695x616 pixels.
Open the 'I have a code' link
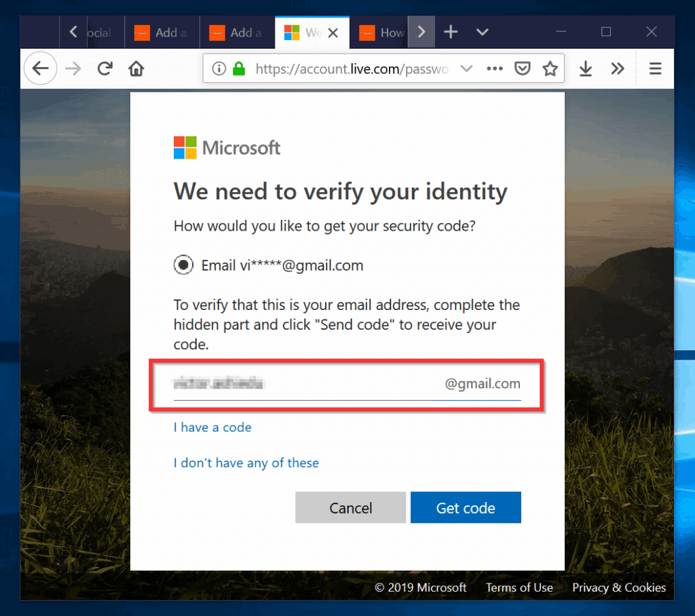tap(212, 427)
